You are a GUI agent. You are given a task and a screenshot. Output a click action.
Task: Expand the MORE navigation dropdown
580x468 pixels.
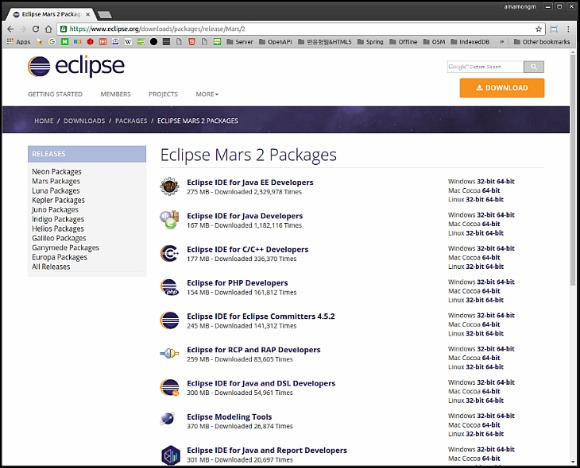pyautogui.click(x=207, y=94)
